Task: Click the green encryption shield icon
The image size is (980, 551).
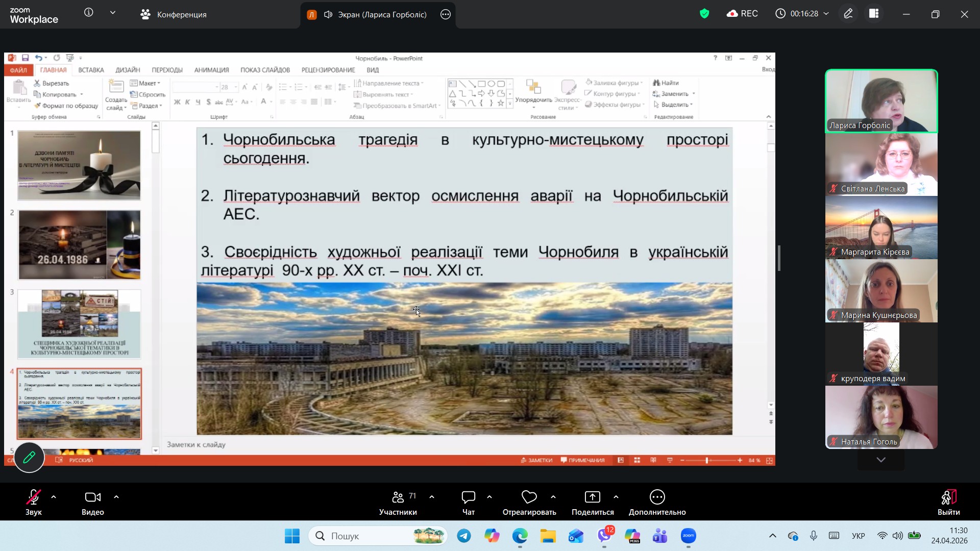Action: [704, 14]
